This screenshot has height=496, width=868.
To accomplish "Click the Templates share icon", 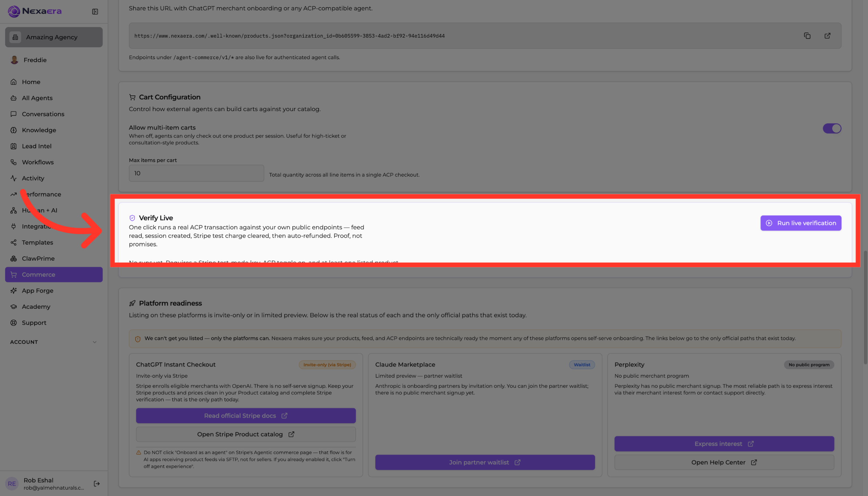I will [14, 242].
